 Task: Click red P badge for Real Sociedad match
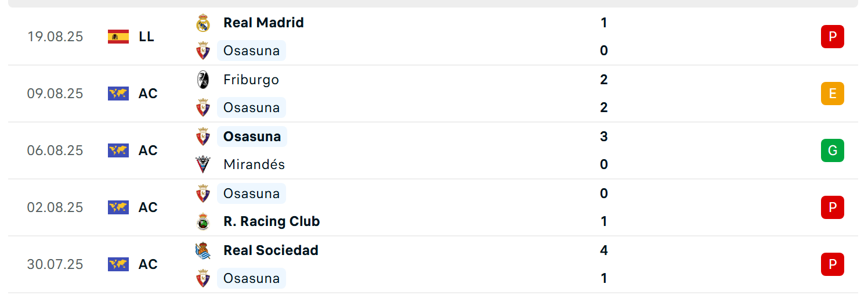click(832, 264)
